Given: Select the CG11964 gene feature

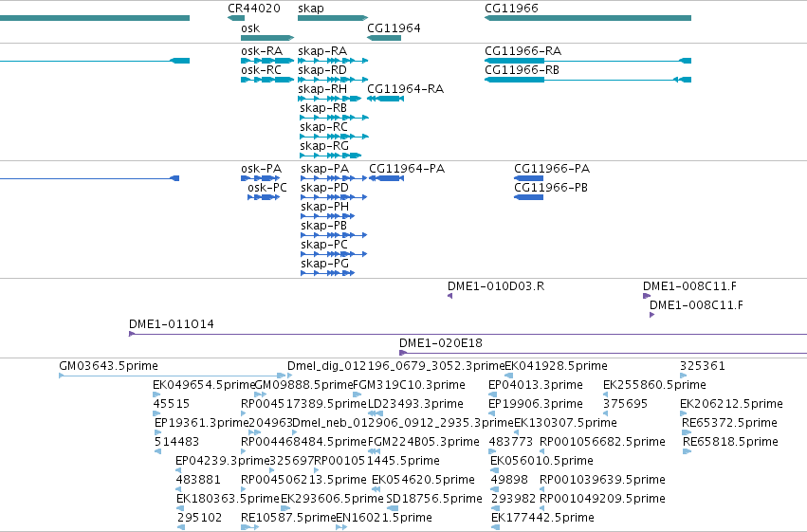Looking at the screenshot, I should point(384,38).
